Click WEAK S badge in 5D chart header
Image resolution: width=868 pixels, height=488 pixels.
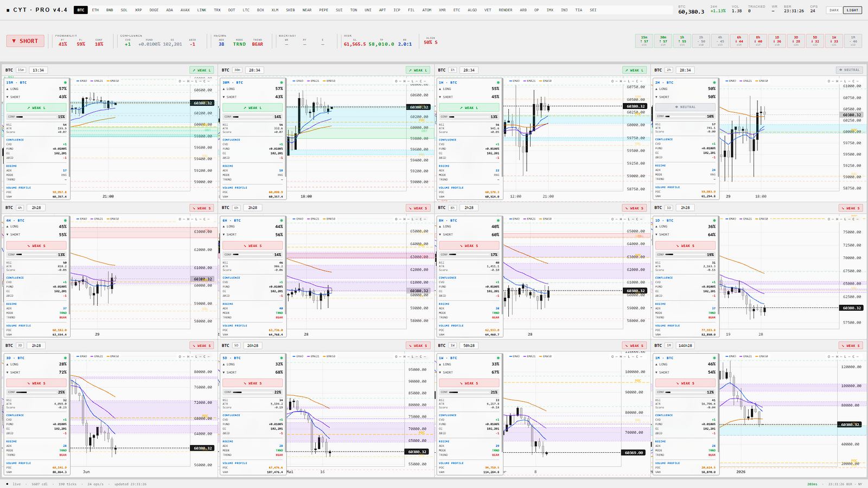point(418,345)
